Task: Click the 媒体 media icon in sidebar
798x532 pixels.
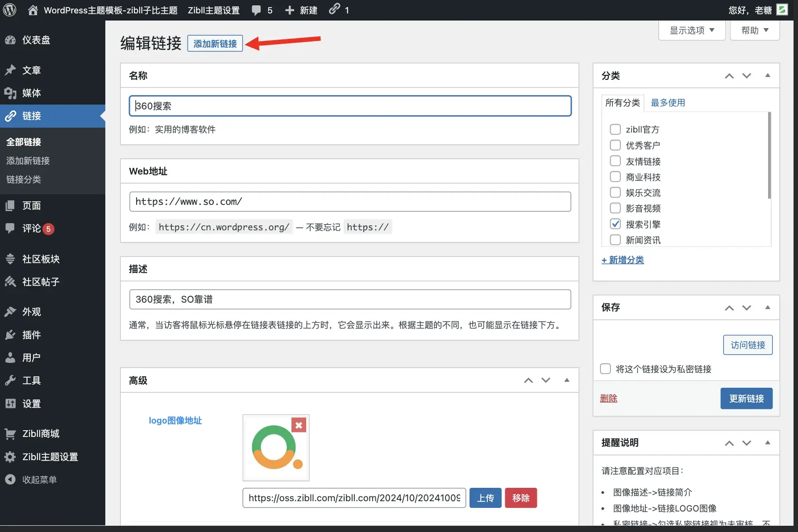Action: pyautogui.click(x=10, y=93)
